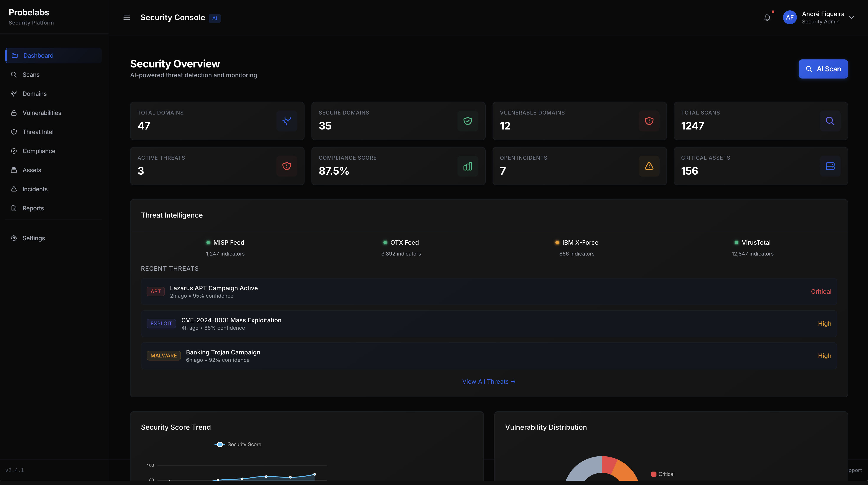Click the Dashboard briefcase icon in sidebar
868x485 pixels.
click(15, 55)
